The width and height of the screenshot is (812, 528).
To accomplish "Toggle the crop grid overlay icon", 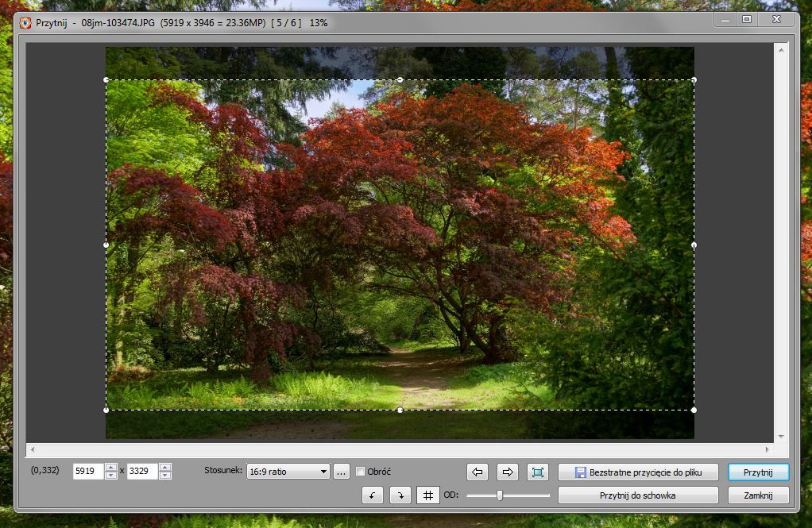I will click(428, 495).
